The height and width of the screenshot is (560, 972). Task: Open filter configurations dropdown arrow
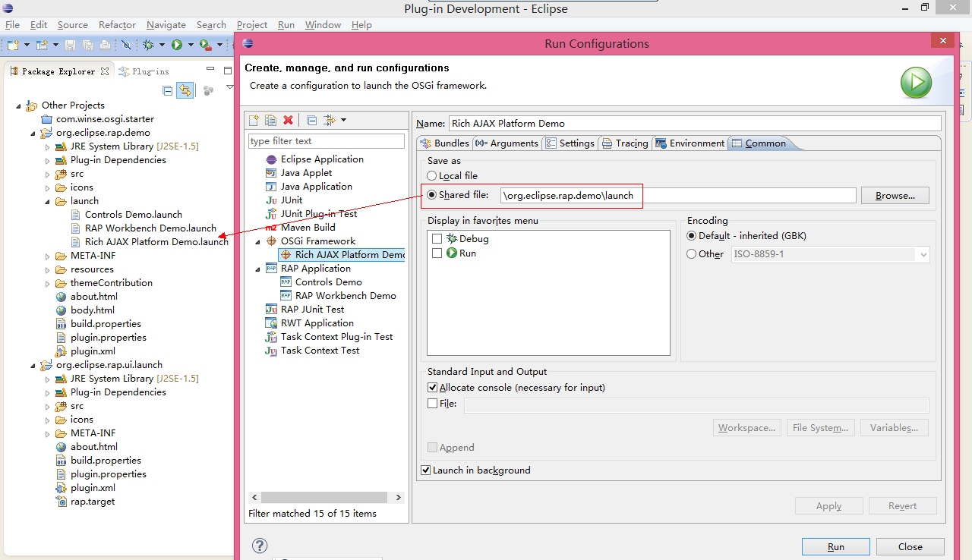pos(343,120)
